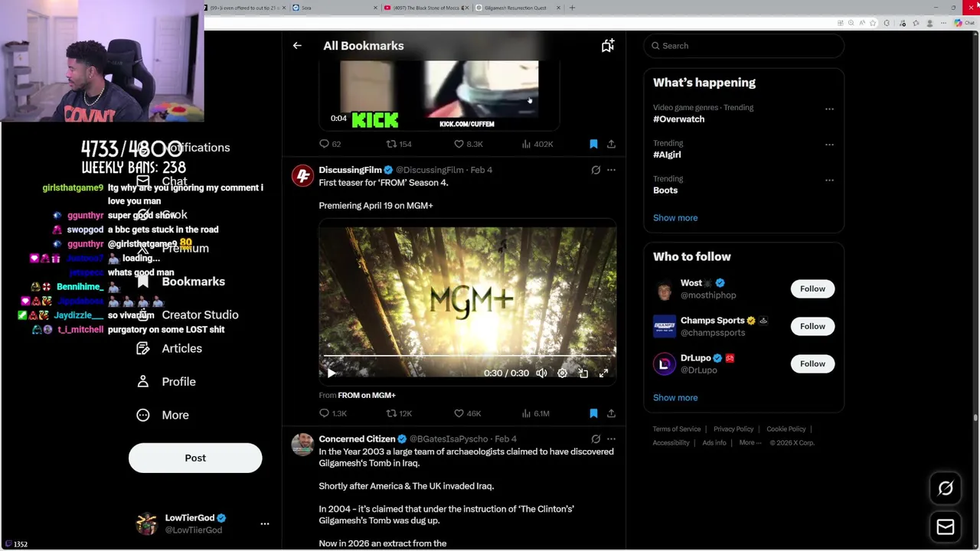980x551 pixels.
Task: Switch to the Sora browser tab
Action: 335,8
